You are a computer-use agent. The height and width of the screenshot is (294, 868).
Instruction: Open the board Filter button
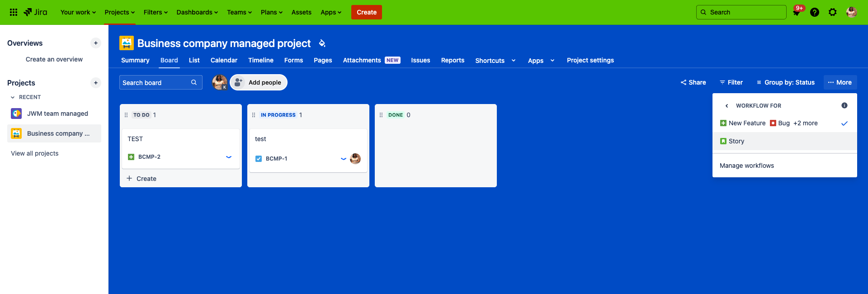pyautogui.click(x=731, y=82)
